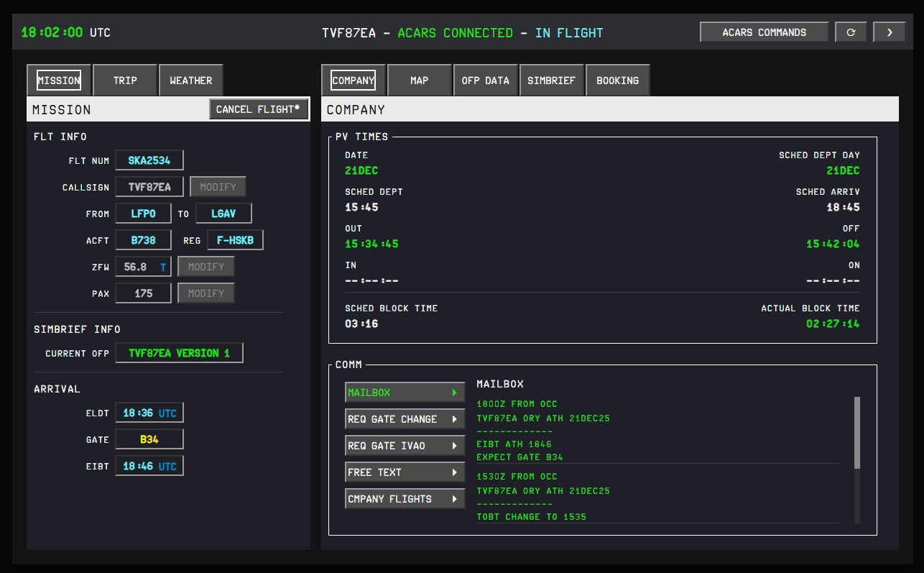Expand REQ GATE CHANGE option
Viewport: 924px width, 573px height.
point(405,419)
